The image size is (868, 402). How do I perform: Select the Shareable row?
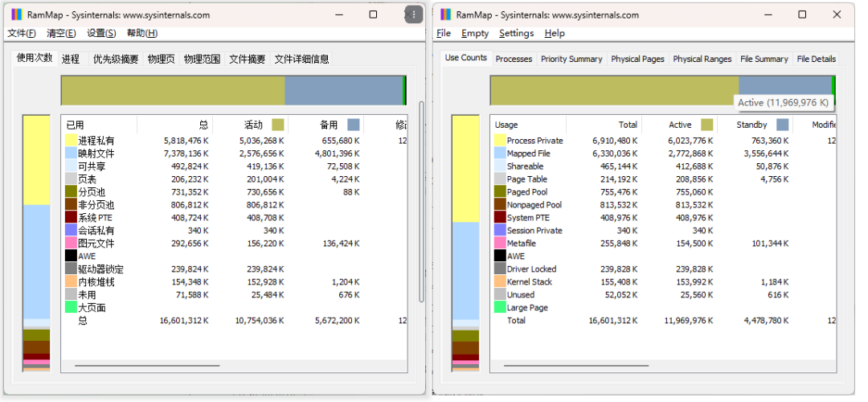(x=664, y=166)
